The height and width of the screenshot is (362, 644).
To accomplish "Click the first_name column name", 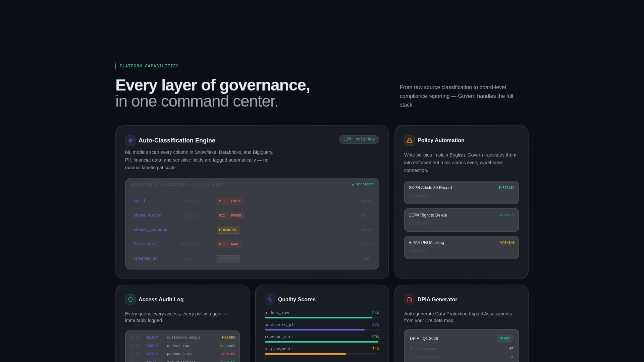I will [146, 244].
